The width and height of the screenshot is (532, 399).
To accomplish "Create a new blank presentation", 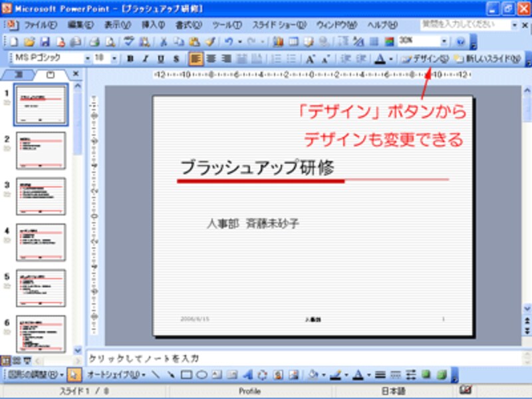I will [14, 42].
